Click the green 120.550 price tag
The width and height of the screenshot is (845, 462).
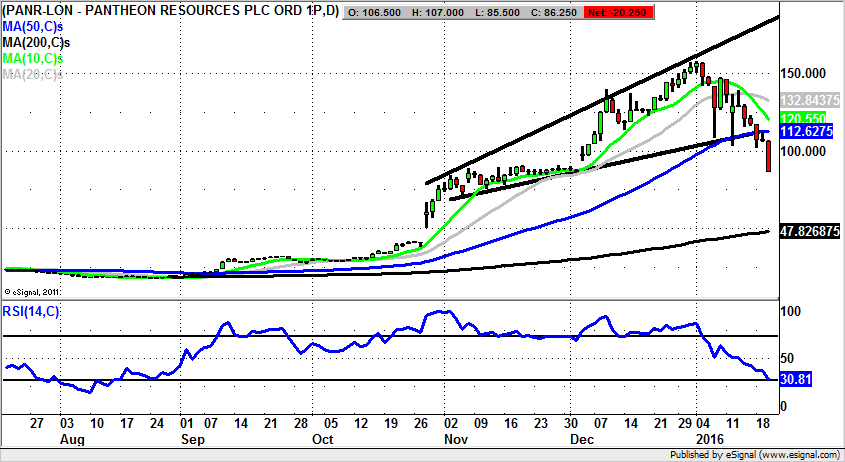pos(805,117)
